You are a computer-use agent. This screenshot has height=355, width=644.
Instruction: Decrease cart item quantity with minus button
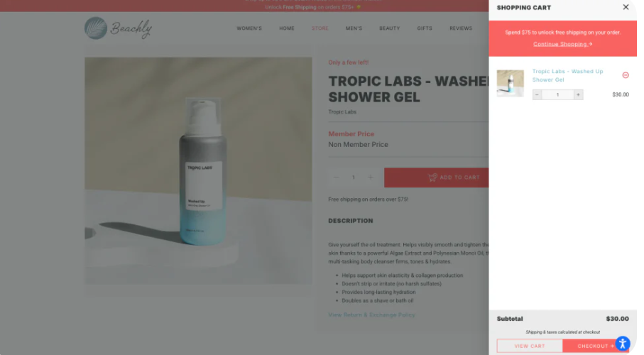point(537,94)
